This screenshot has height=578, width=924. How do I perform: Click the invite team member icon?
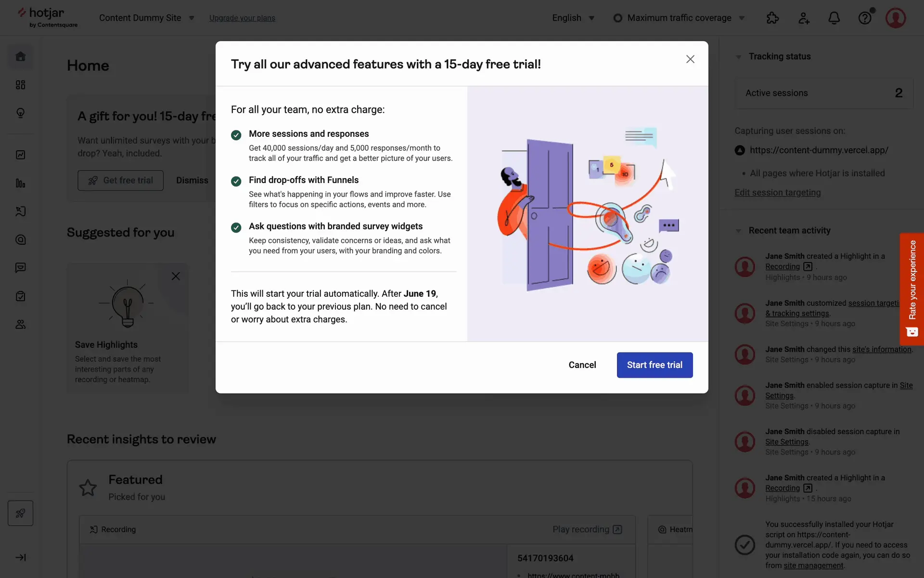(803, 18)
